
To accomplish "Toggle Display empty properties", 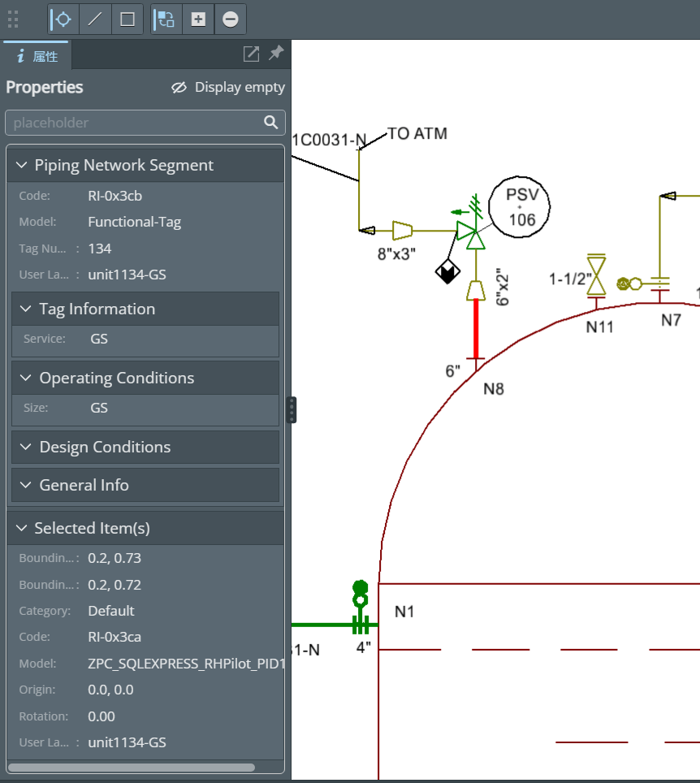I will tap(228, 88).
